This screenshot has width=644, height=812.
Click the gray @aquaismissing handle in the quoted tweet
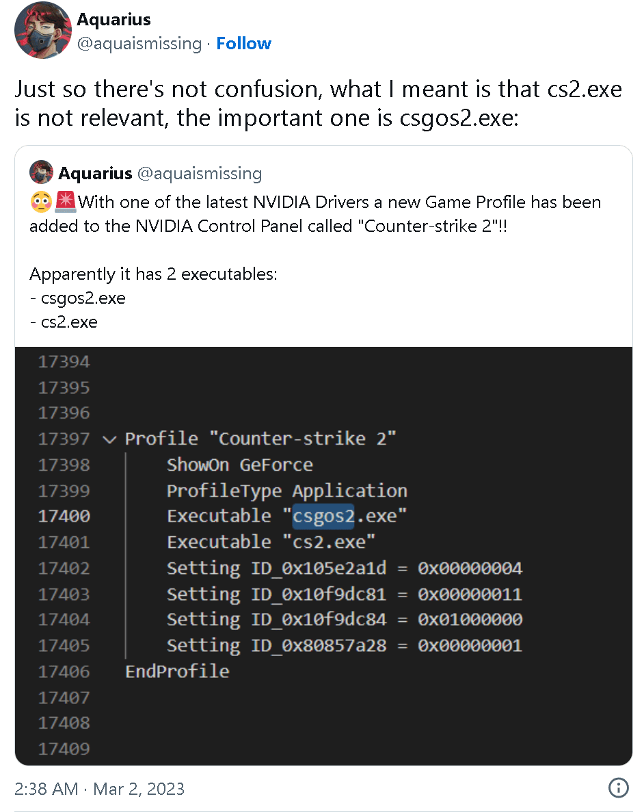click(200, 173)
